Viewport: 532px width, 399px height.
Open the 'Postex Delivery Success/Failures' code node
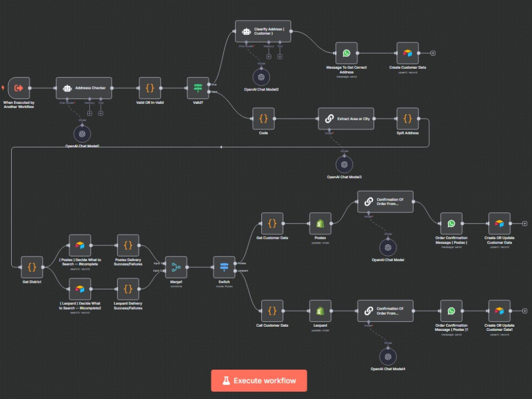[128, 245]
